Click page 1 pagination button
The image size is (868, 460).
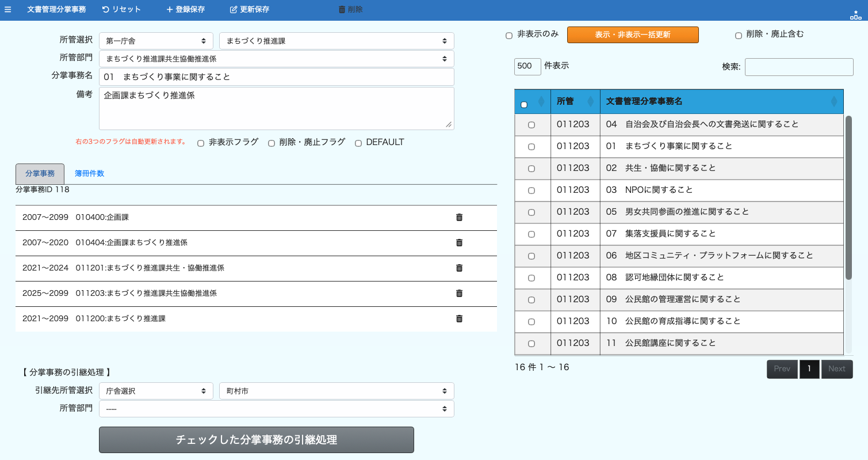[x=809, y=369]
